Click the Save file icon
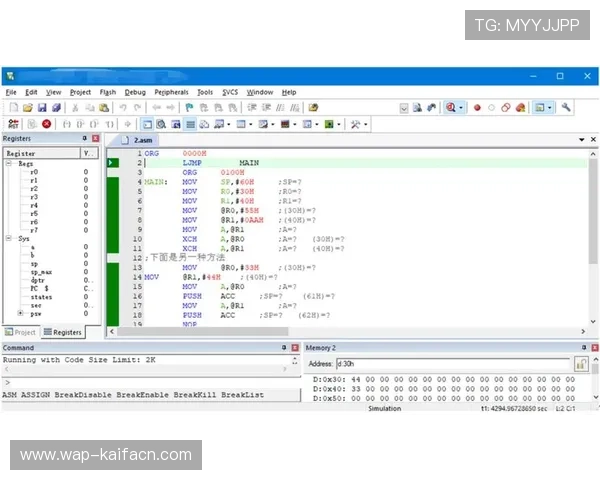Screen dimensions: 600x480 (42, 107)
